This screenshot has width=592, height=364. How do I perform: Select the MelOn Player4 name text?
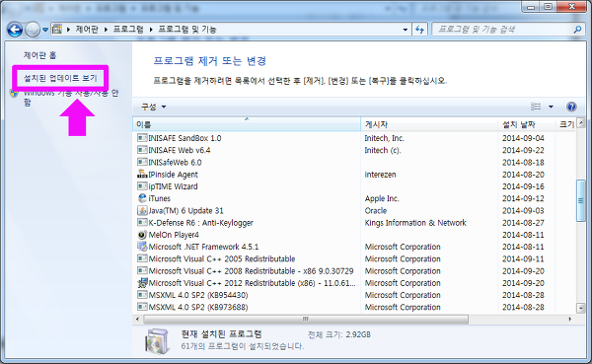(174, 235)
